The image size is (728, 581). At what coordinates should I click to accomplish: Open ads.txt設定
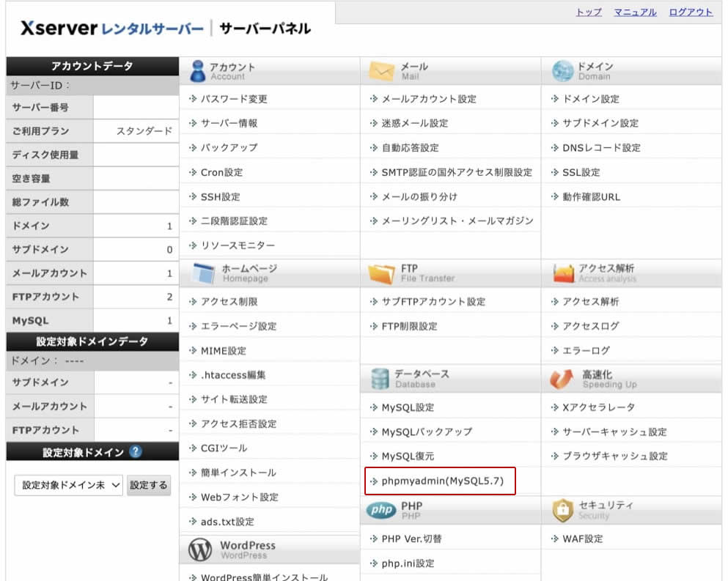[227, 522]
